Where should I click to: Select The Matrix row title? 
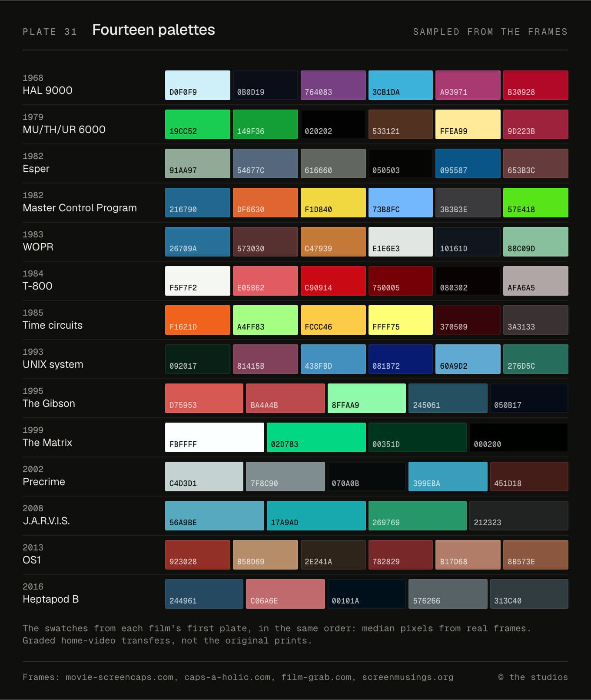pos(47,443)
